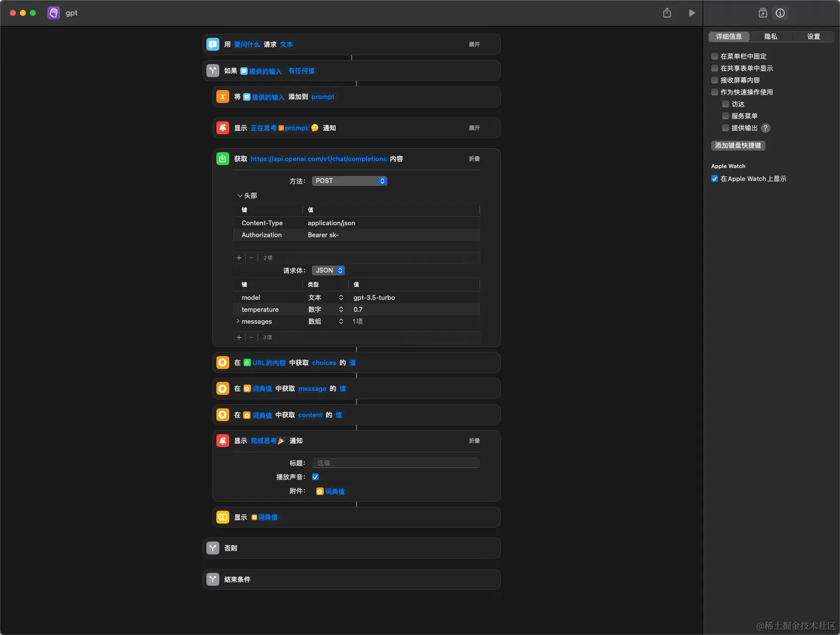840x635 pixels.
Task: Check the 接收屏幕内容 option
Action: coord(715,80)
